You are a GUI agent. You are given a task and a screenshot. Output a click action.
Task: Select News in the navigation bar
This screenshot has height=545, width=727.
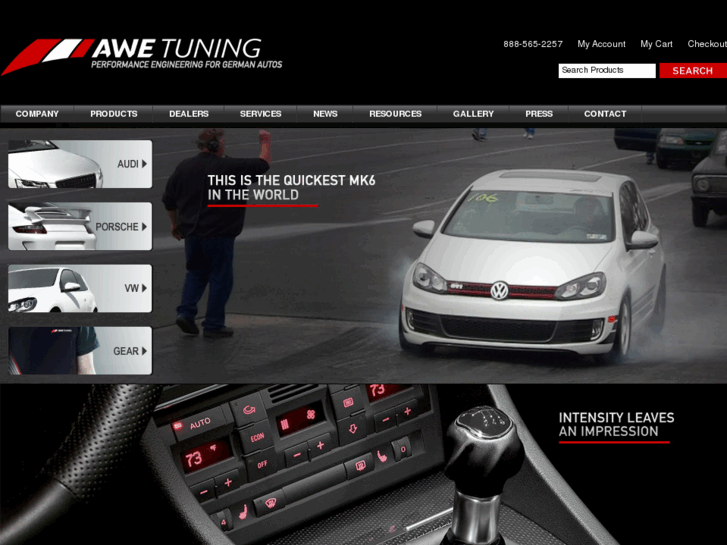tap(325, 114)
